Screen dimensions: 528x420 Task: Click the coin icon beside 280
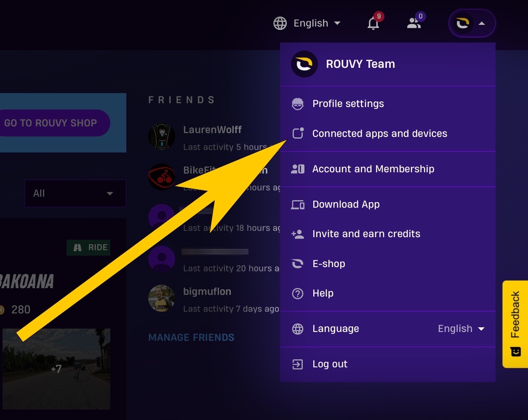(x=2, y=310)
